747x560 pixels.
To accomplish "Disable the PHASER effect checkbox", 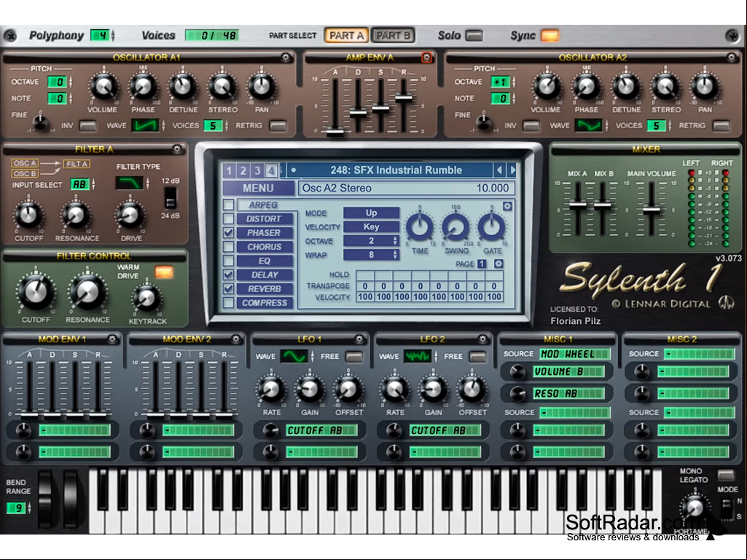I will tap(229, 233).
